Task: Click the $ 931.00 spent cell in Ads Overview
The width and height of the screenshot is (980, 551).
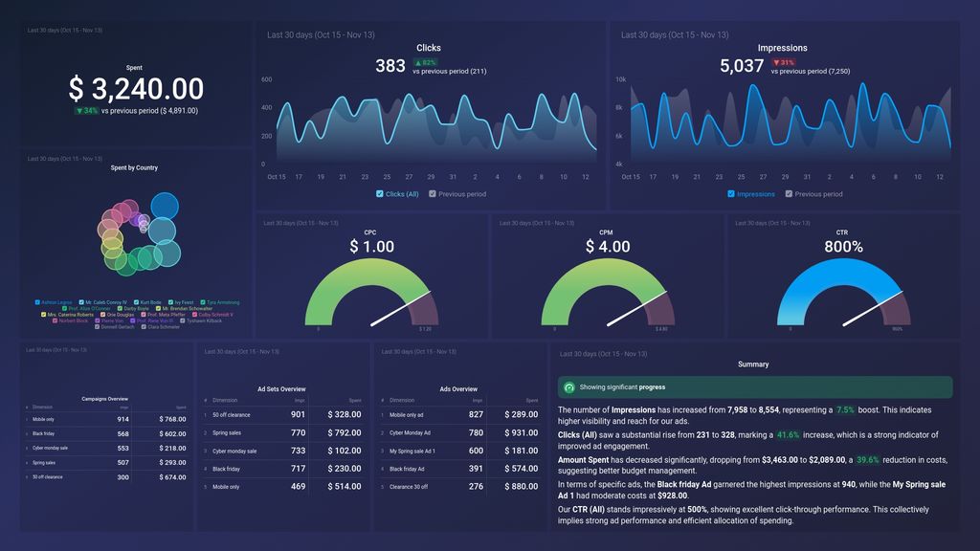Action: coord(522,432)
